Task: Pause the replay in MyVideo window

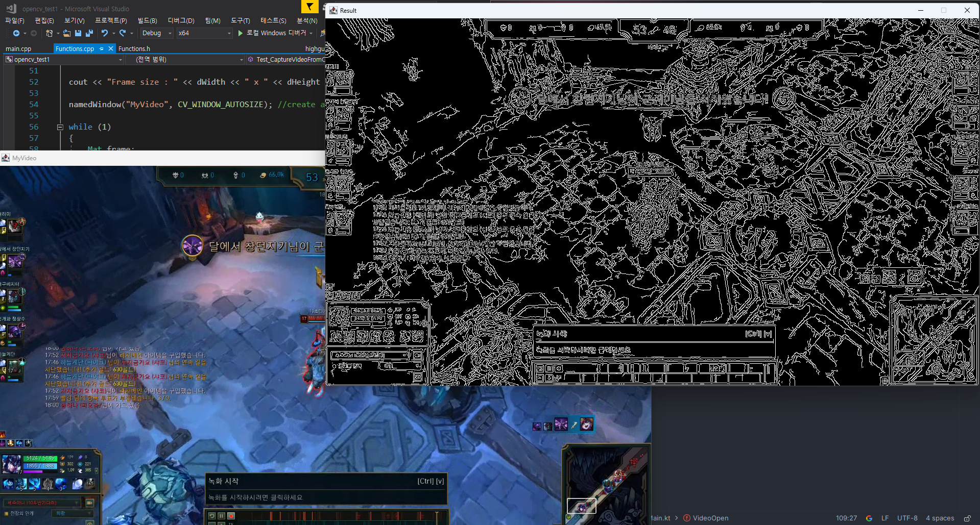Action: pos(221,516)
